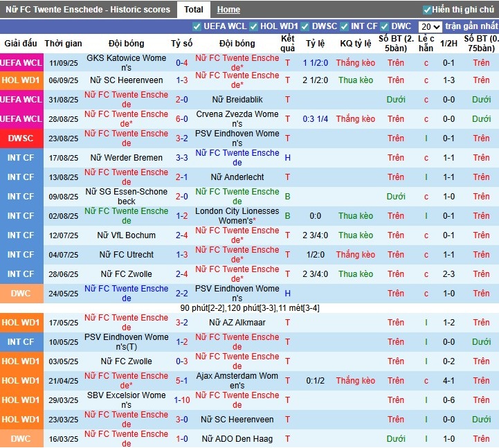Click the 6-0 score against Crvena Zvezda
Image resolution: width=499 pixels, height=448 pixels.
(x=182, y=119)
